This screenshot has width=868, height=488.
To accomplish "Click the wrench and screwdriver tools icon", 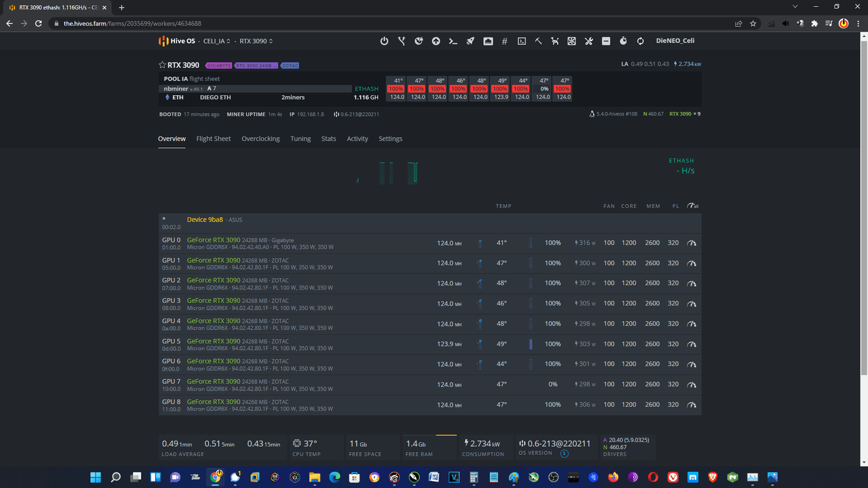I will (x=589, y=41).
